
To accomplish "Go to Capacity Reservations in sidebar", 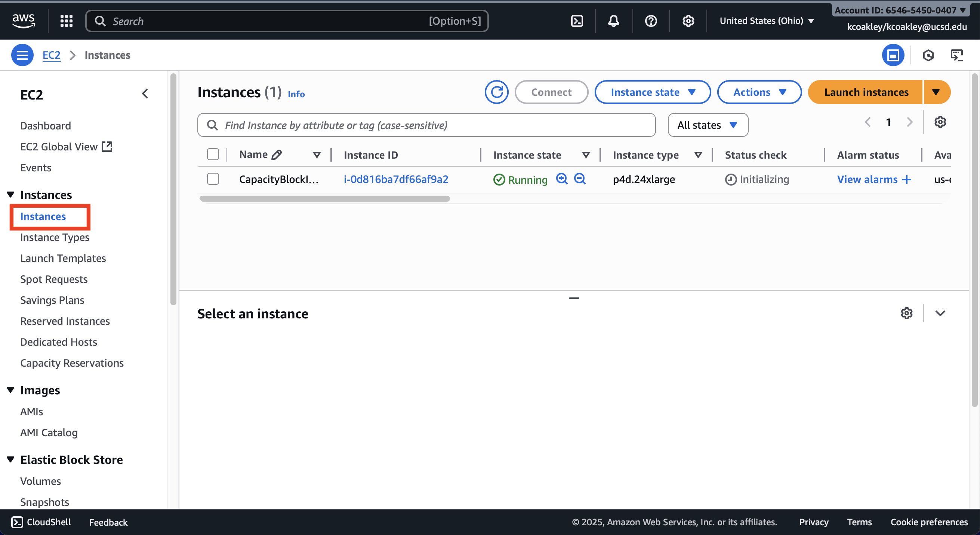I will click(x=71, y=363).
